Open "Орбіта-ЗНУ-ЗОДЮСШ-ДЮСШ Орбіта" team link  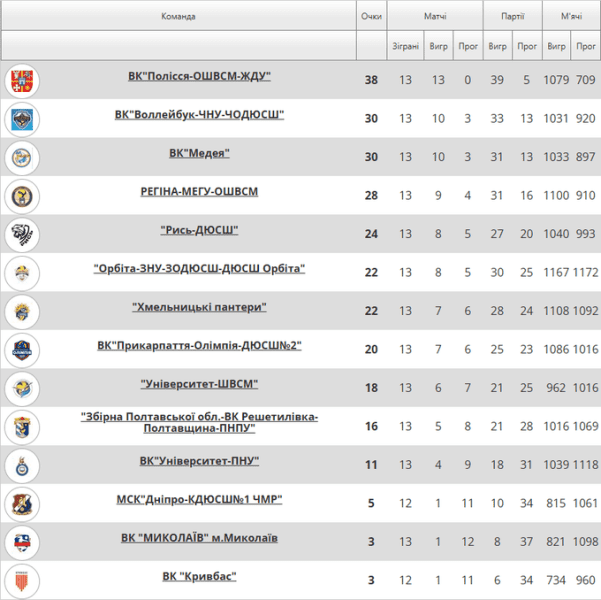pos(199,269)
